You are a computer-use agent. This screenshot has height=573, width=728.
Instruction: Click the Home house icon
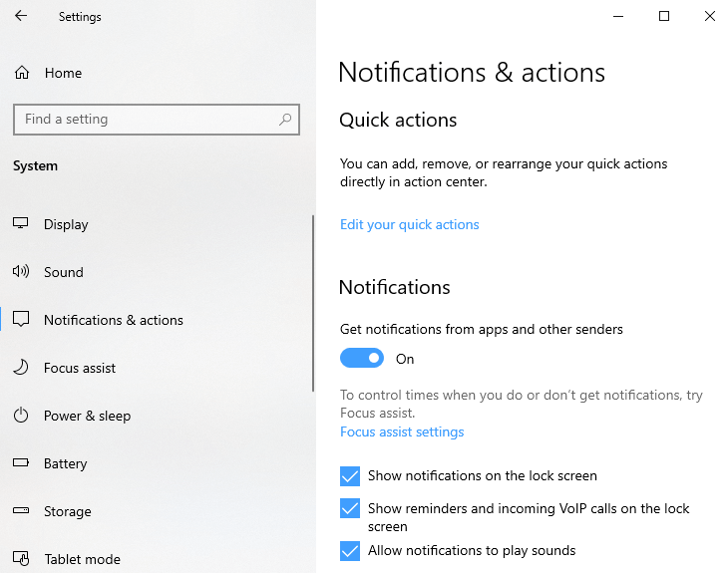[x=21, y=73]
